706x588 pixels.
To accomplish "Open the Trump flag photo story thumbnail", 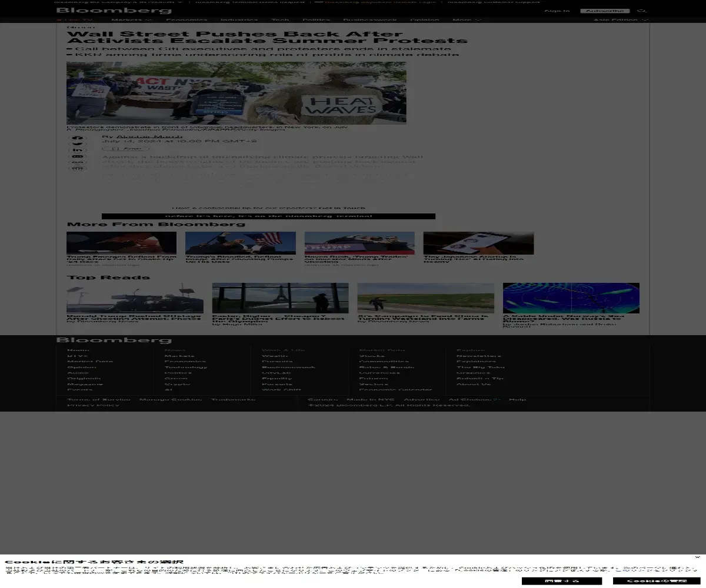I will [240, 243].
